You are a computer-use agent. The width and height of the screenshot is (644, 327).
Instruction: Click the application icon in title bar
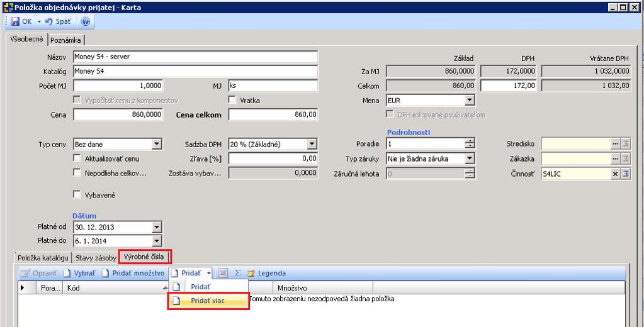point(8,7)
